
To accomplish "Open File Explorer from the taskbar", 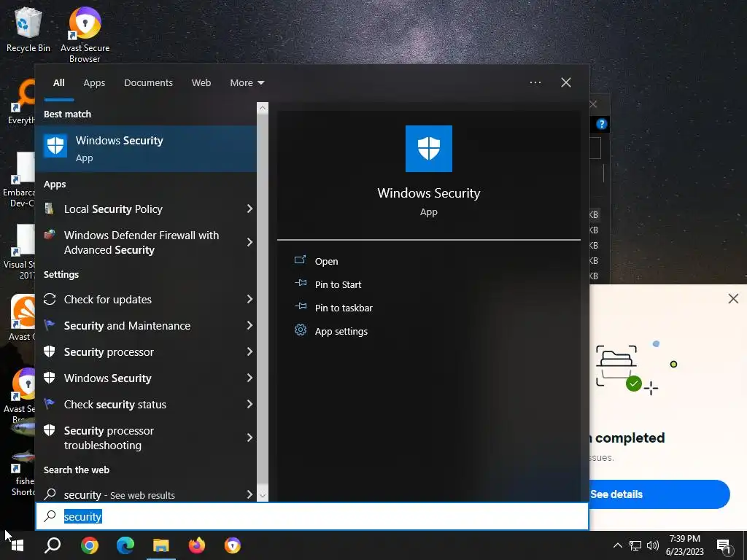I will (161, 545).
